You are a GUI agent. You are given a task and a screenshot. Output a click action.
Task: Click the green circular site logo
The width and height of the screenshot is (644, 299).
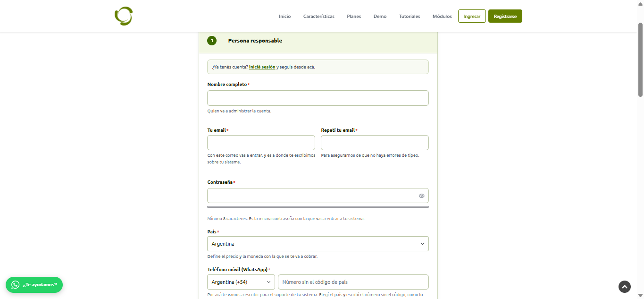pyautogui.click(x=124, y=16)
